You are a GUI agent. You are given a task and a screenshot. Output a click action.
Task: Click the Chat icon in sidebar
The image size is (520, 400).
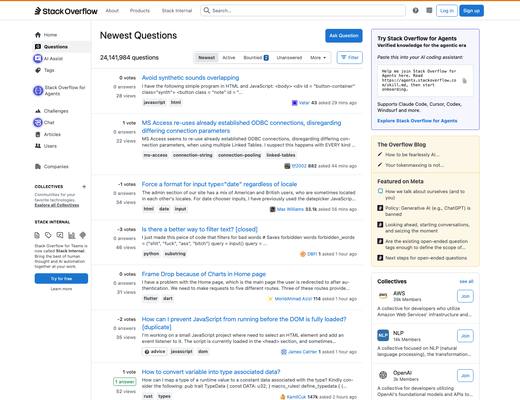[x=38, y=122]
